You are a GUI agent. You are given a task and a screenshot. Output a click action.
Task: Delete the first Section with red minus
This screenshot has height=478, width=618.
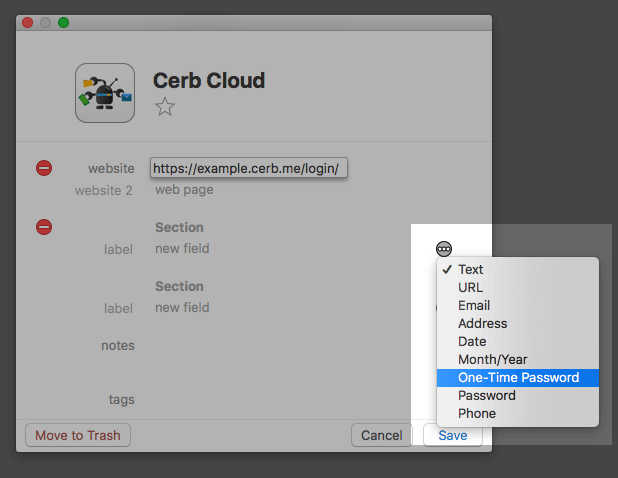tap(44, 227)
